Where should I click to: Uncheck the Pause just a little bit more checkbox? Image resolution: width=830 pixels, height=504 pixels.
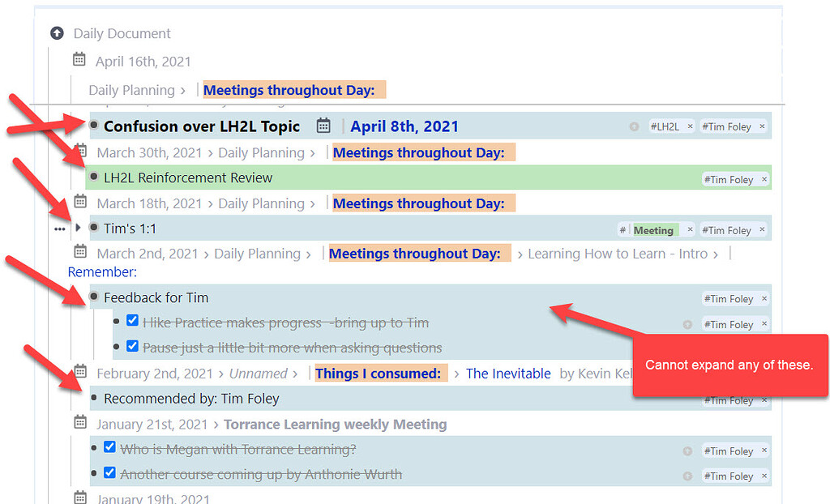[132, 345]
